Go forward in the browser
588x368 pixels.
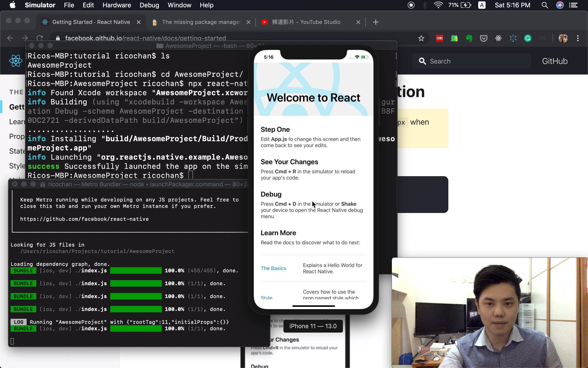(25, 38)
